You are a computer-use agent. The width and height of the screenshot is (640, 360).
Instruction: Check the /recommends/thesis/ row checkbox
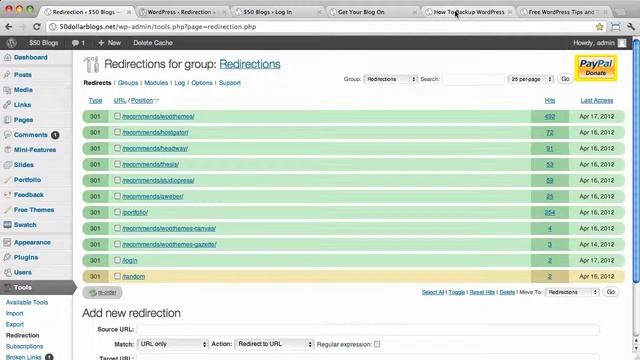click(117, 164)
